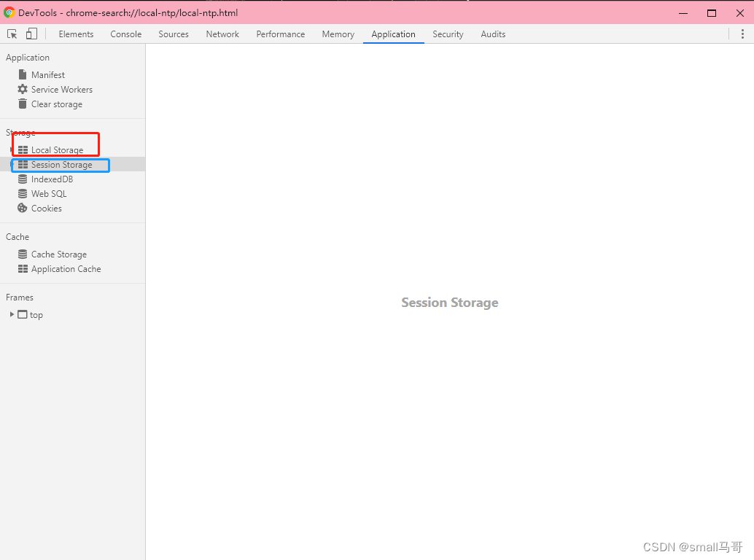Viewport: 754px width, 560px height.
Task: Click the Chrome logo in title bar
Action: (x=9, y=12)
